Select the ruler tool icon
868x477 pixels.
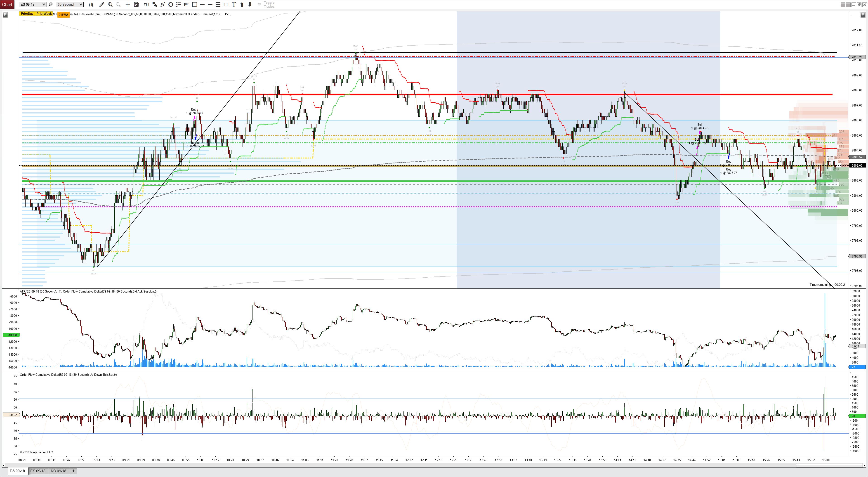click(x=186, y=4)
